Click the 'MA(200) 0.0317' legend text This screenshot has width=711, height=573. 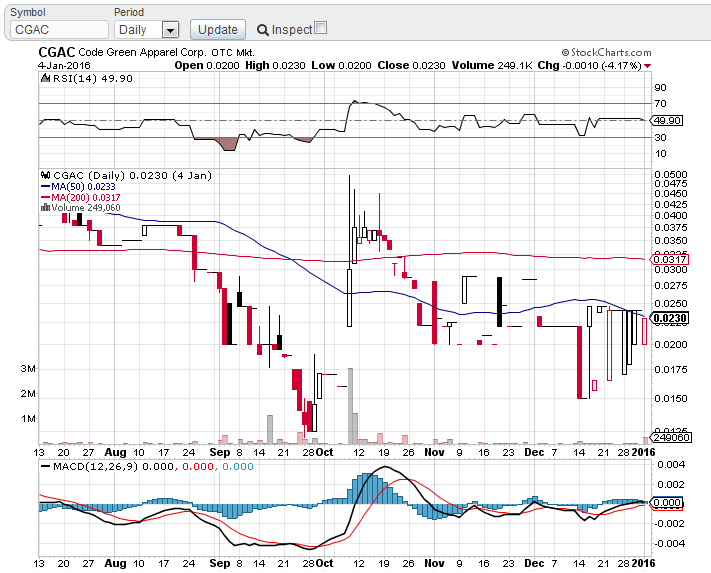point(86,198)
